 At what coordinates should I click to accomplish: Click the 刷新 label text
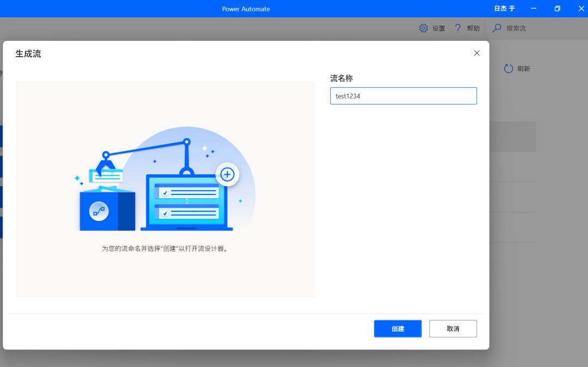(524, 69)
